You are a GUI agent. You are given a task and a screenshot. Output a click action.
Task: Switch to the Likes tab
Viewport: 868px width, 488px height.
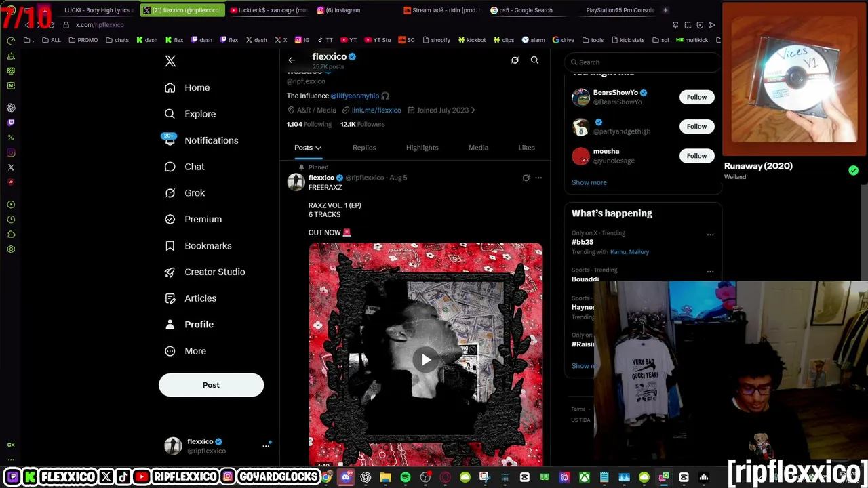click(526, 148)
